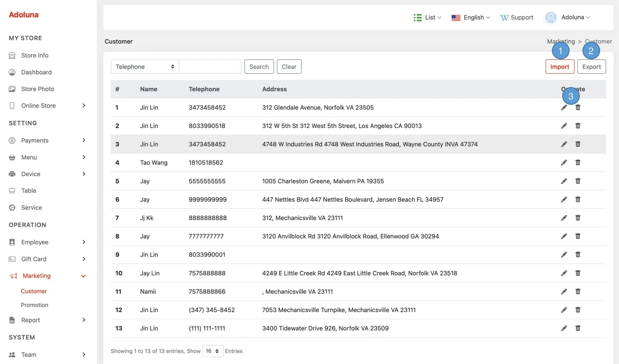Image resolution: width=619 pixels, height=364 pixels.
Task: Edit customer with phone 7777777777
Action: (564, 236)
